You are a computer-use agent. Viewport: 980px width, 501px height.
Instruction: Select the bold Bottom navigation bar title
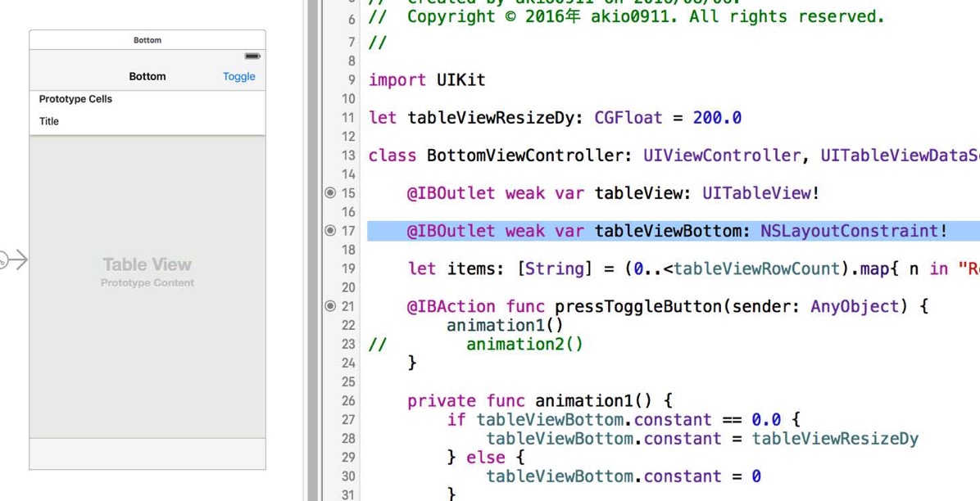click(147, 76)
